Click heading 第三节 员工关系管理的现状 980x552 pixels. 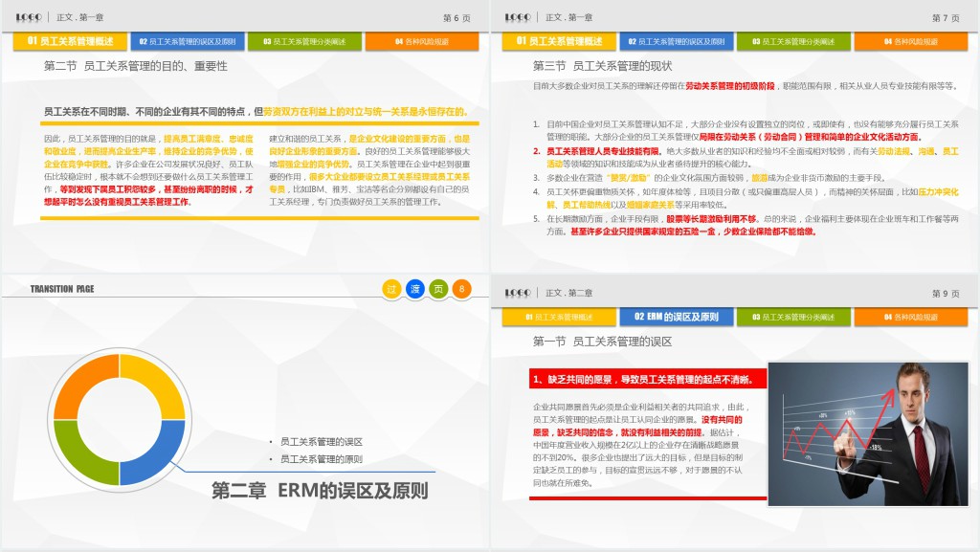pos(603,66)
